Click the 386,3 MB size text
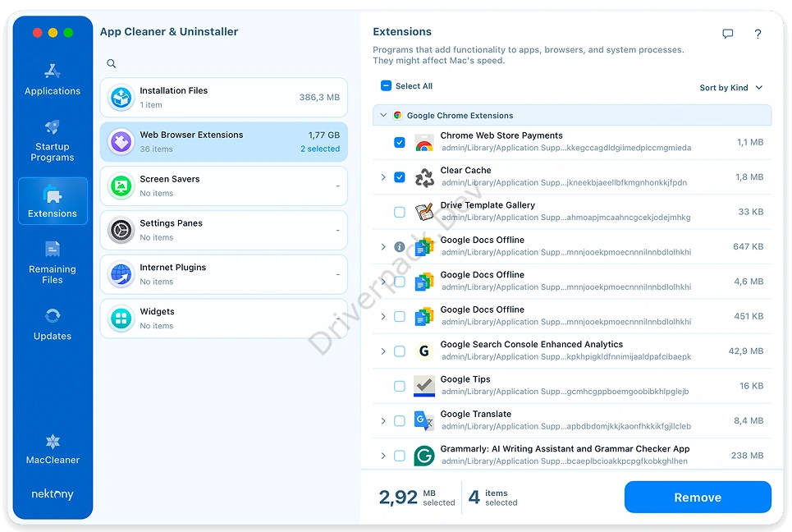The height and width of the screenshot is (532, 792). (x=319, y=97)
